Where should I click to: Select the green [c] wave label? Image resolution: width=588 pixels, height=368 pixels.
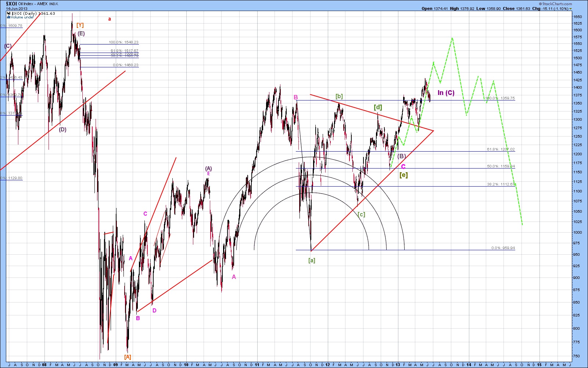coord(362,214)
